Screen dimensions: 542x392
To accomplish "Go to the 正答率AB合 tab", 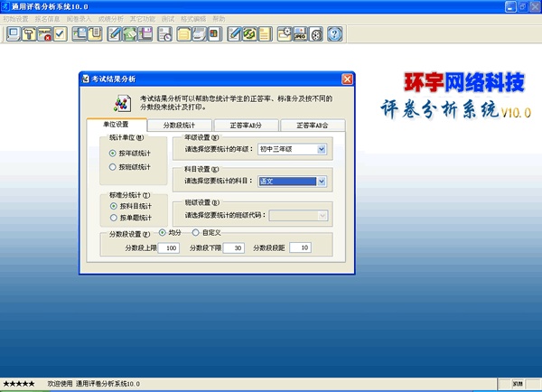I will (x=311, y=125).
